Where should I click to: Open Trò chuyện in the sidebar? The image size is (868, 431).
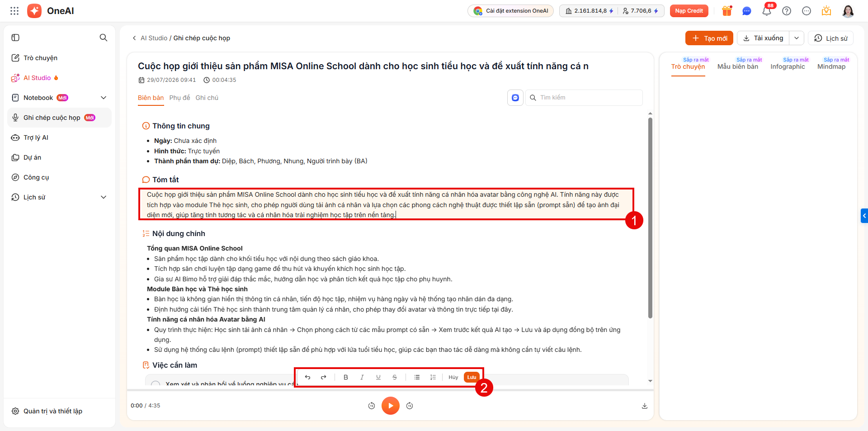(x=60, y=58)
